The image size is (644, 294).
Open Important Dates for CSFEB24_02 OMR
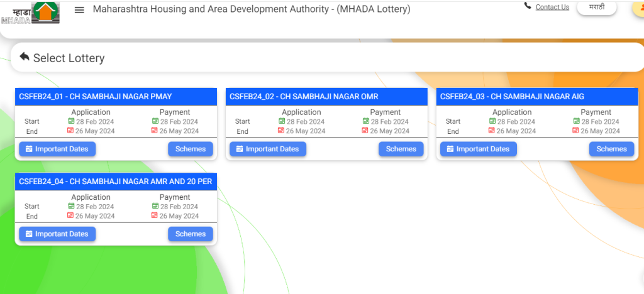[x=268, y=149]
